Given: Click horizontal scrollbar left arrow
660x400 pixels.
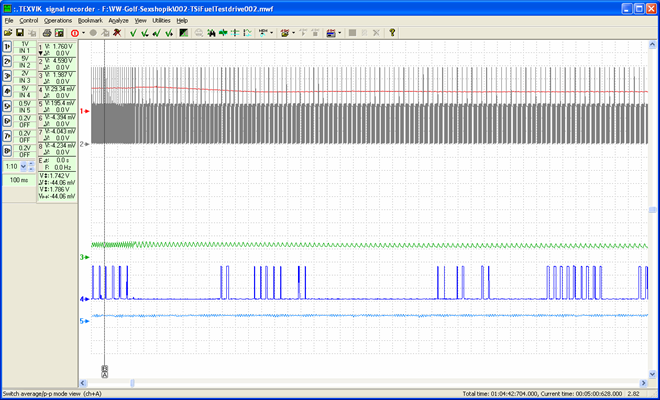Looking at the screenshot, I should (83, 383).
